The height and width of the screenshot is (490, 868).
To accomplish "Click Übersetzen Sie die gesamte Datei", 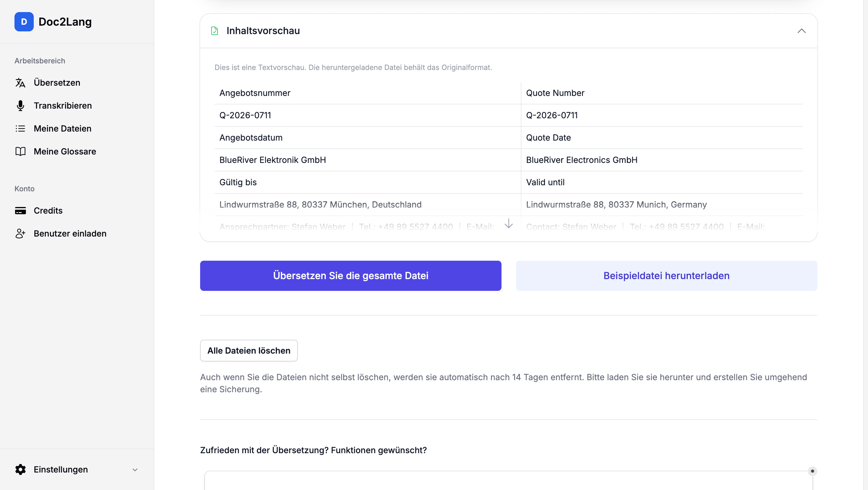I will [x=351, y=275].
